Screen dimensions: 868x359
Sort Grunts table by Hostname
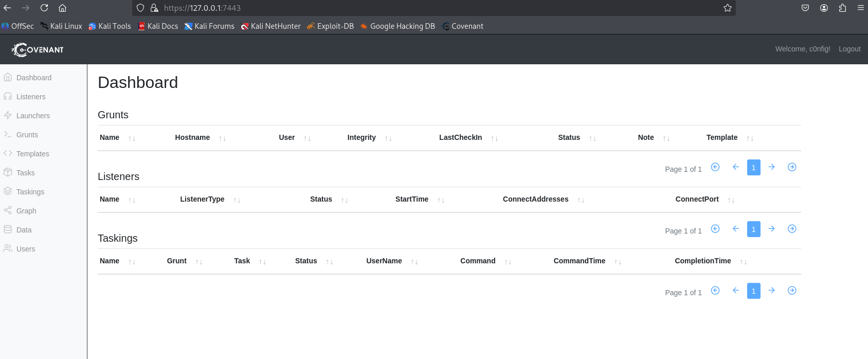(x=192, y=137)
